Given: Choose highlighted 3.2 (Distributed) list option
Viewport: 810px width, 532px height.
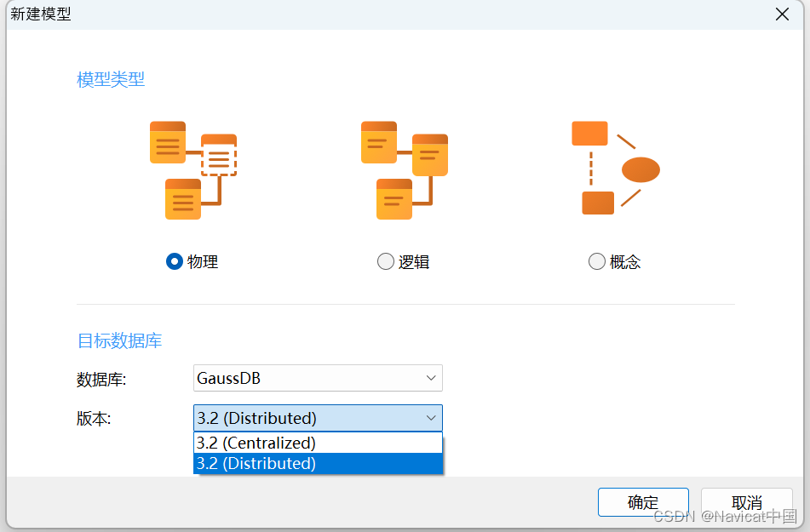Looking at the screenshot, I should pyautogui.click(x=318, y=463).
